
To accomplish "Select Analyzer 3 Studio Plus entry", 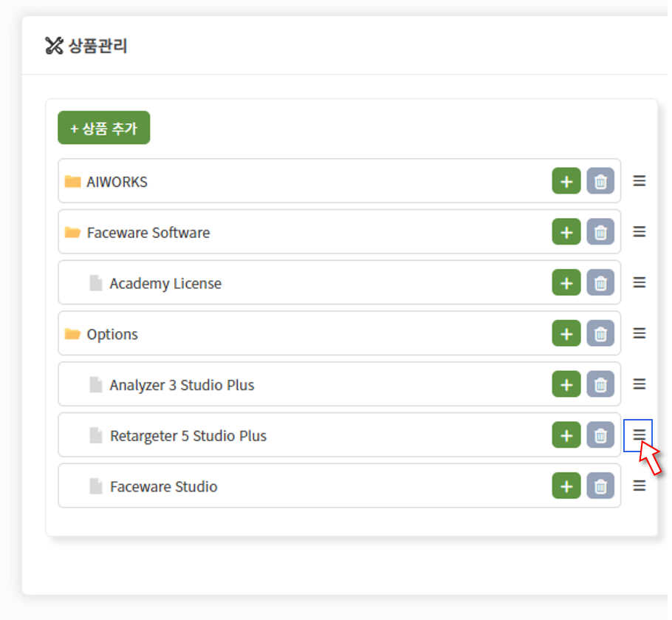I will point(182,385).
